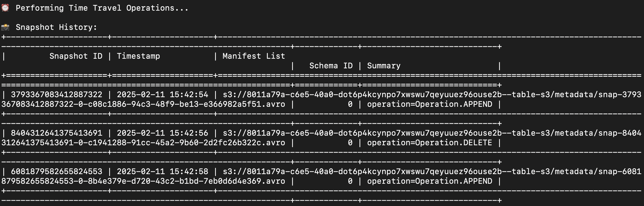Screen dimensions: 644x206
Task: Click the 'Schema ID' column header
Action: click(331, 66)
